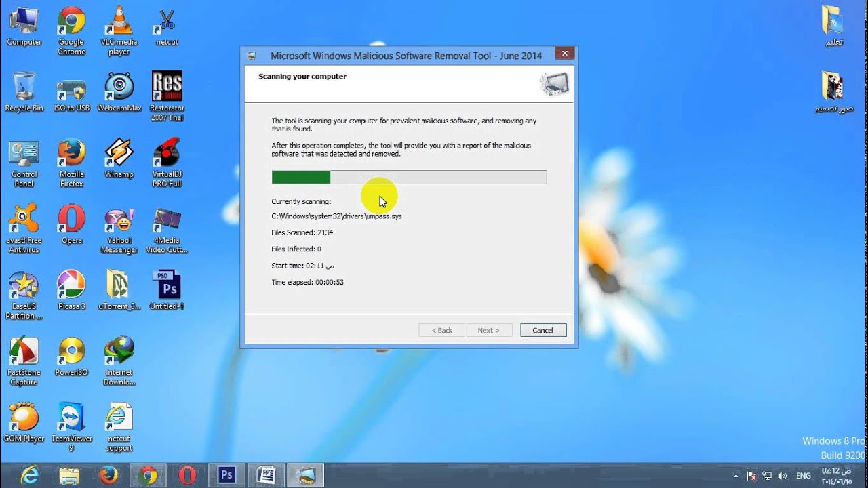Click the netcut support desktop icon
The height and width of the screenshot is (488, 868).
[x=119, y=427]
